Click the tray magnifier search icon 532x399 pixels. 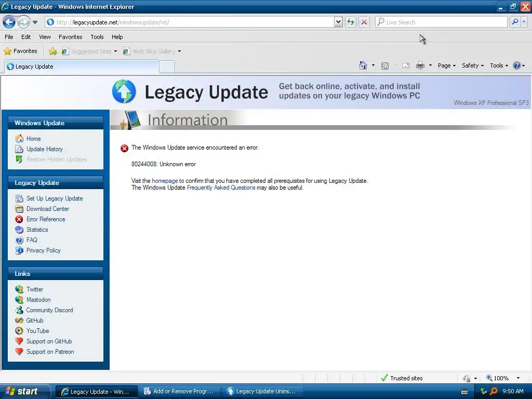(494, 391)
